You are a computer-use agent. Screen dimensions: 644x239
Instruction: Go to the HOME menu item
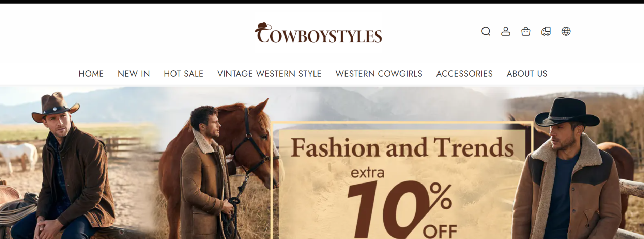tap(91, 74)
